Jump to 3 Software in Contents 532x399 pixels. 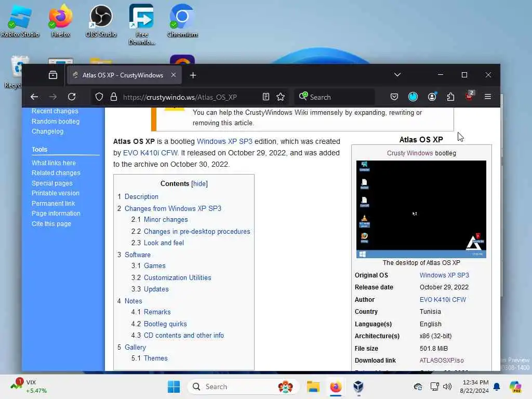coord(137,255)
